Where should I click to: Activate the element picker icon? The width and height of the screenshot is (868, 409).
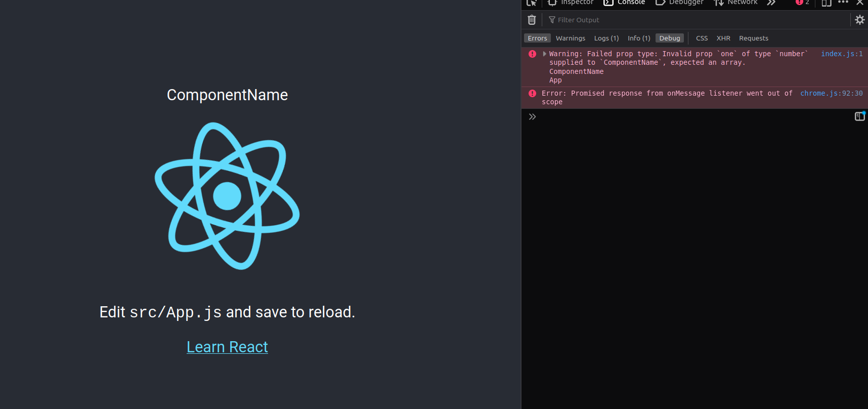coord(531,3)
